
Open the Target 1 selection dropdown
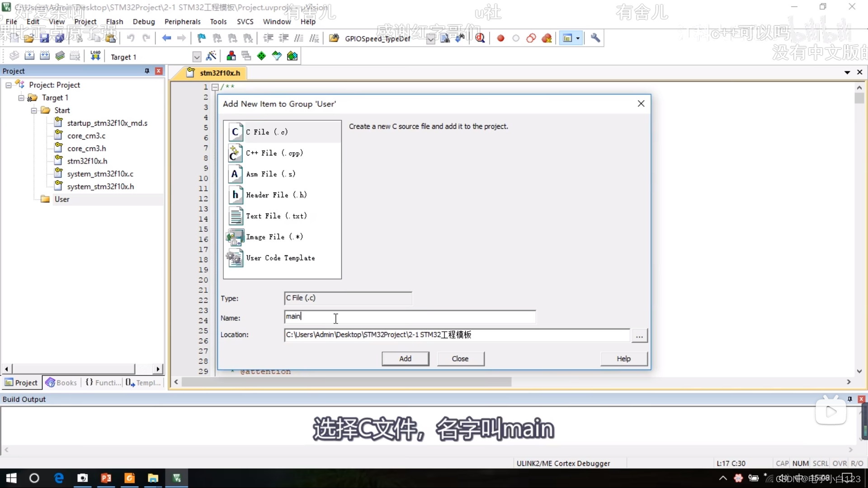point(196,56)
